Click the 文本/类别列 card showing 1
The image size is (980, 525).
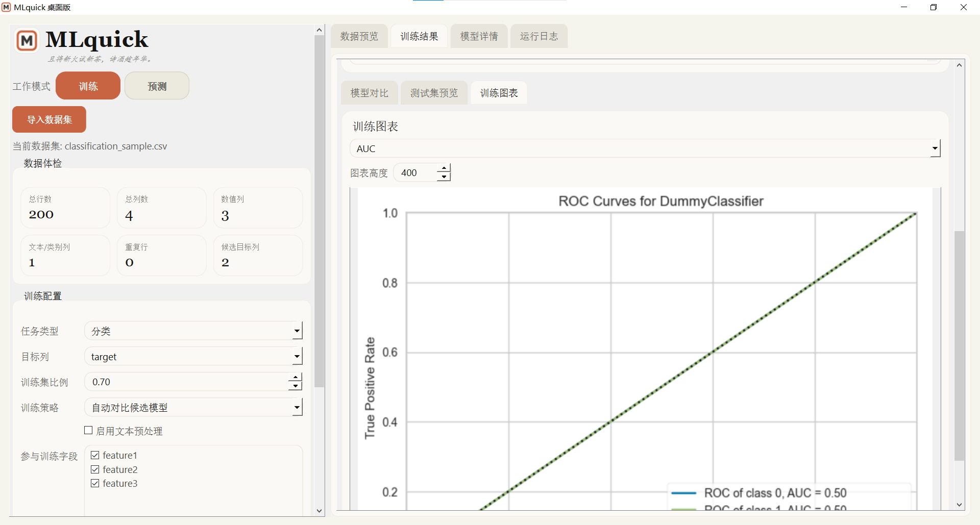65,256
